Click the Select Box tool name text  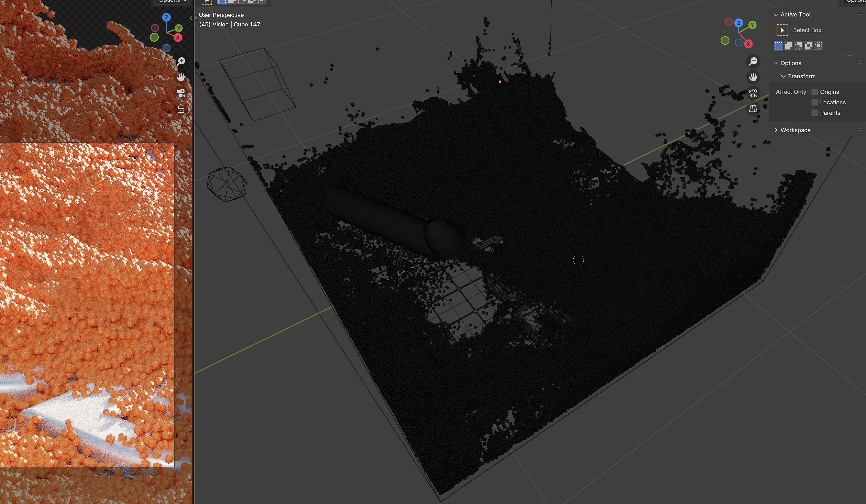click(807, 30)
